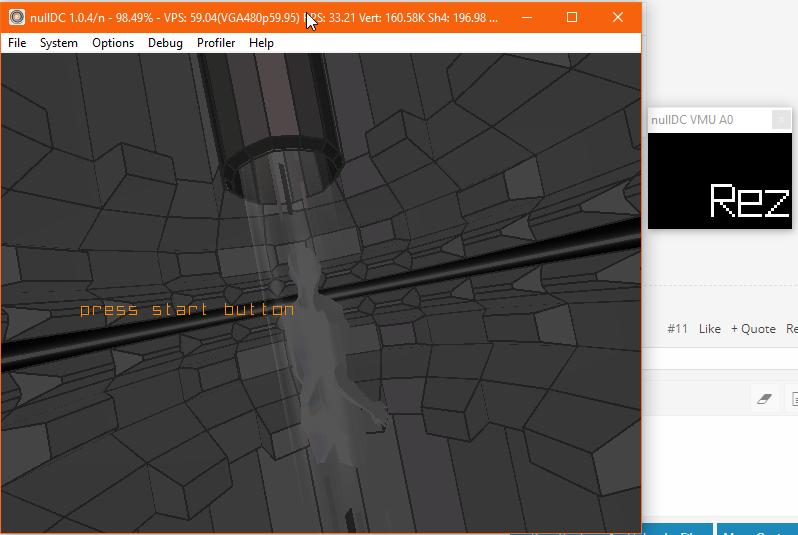Open the Help menu
This screenshot has width=798, height=535.
pyautogui.click(x=261, y=43)
